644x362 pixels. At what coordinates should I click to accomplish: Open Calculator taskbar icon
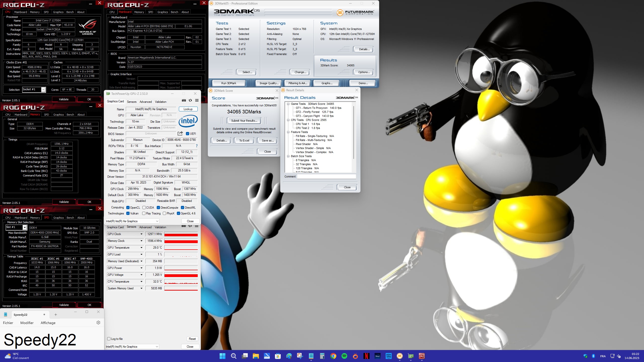(322, 356)
